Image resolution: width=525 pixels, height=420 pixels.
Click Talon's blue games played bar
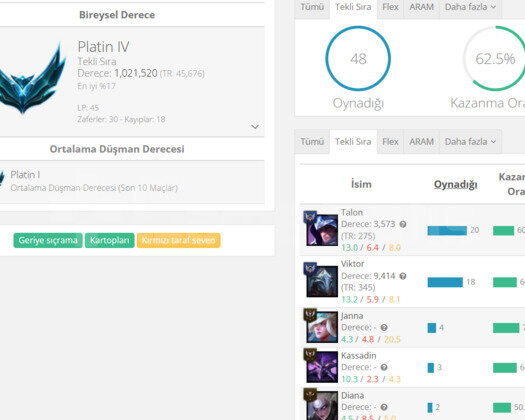[447, 230]
